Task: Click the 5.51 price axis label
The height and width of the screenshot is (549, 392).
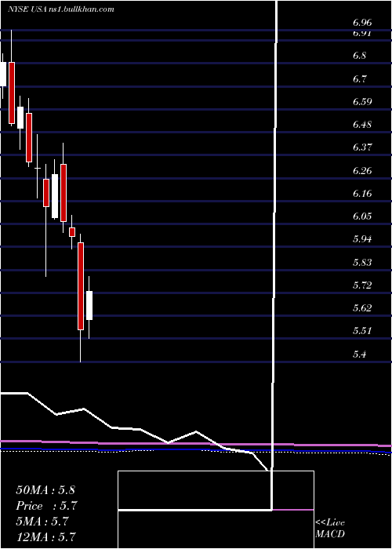Action: [x=362, y=331]
